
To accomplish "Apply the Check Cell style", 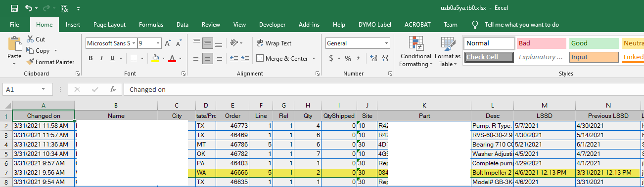I will pos(489,57).
